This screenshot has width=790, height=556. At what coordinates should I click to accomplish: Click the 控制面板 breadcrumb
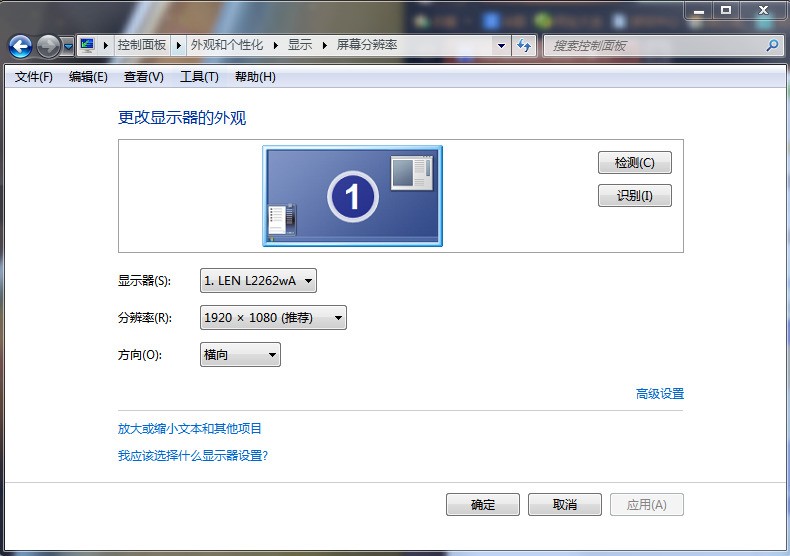142,45
